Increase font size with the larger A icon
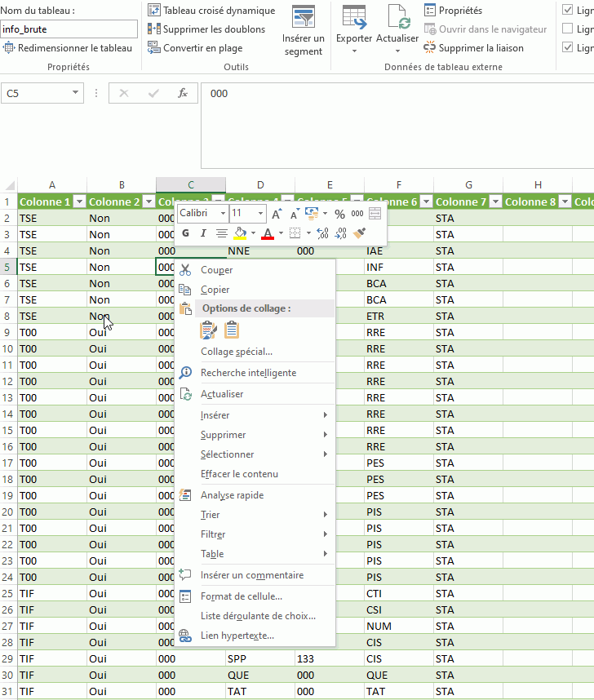The width and height of the screenshot is (594, 700). tap(277, 214)
